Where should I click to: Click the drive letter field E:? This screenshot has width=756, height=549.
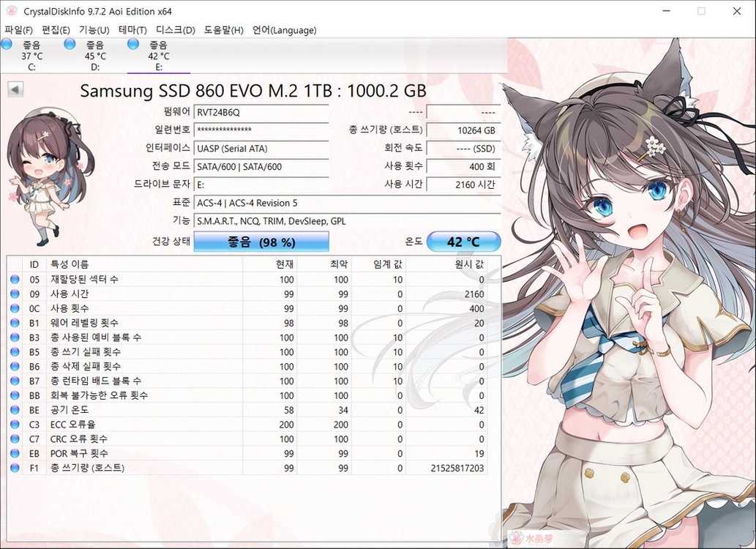click(261, 184)
